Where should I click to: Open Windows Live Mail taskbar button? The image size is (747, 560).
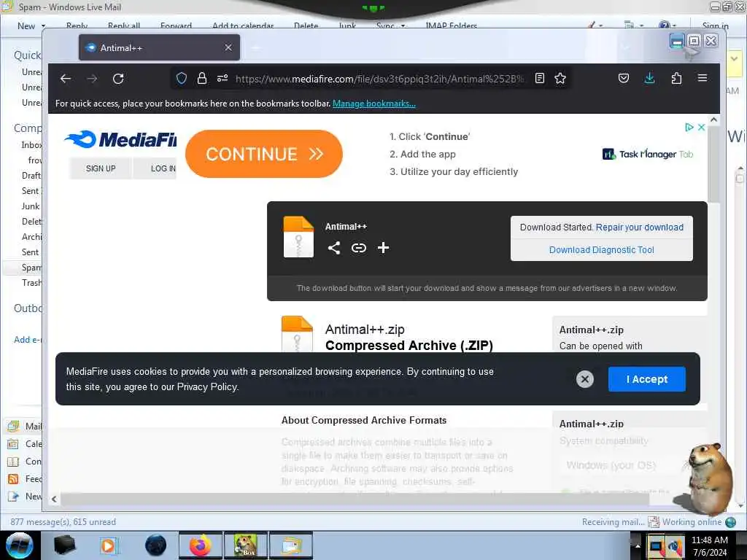coord(291,545)
